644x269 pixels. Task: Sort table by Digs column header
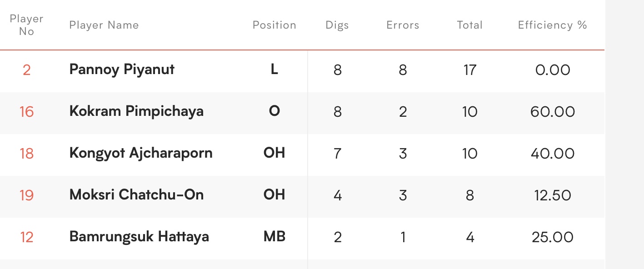337,25
